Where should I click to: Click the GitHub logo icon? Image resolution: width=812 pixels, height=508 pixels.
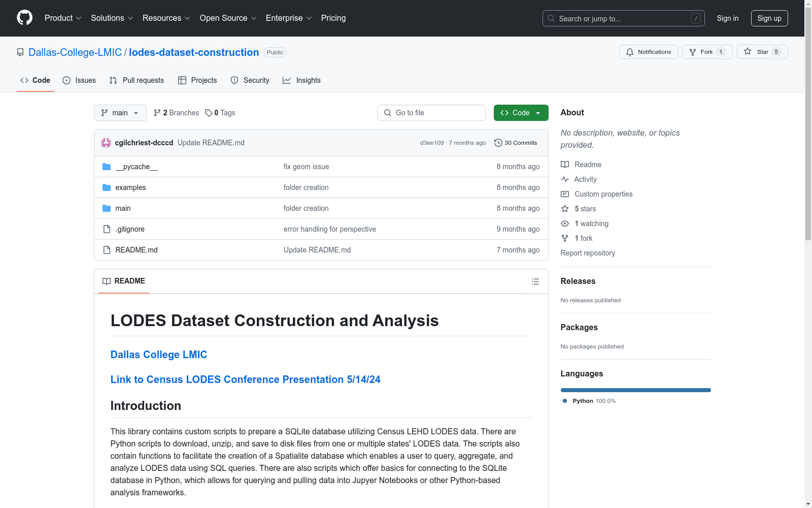(x=24, y=18)
